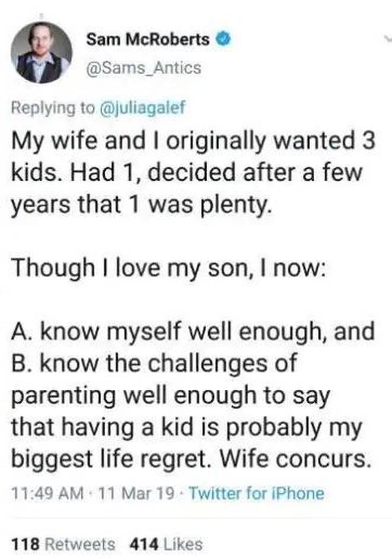
Task: Click the 'years that 1 was plenty' line
Action: (142, 206)
